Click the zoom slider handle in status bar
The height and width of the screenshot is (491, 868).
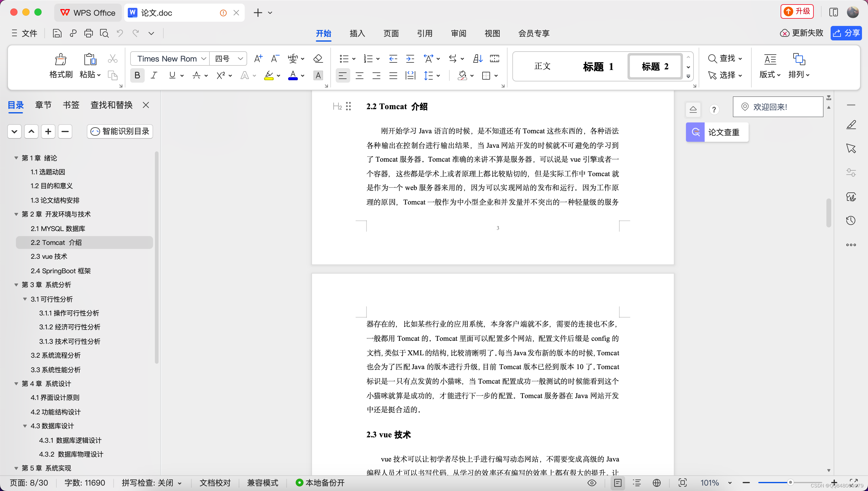click(x=790, y=483)
